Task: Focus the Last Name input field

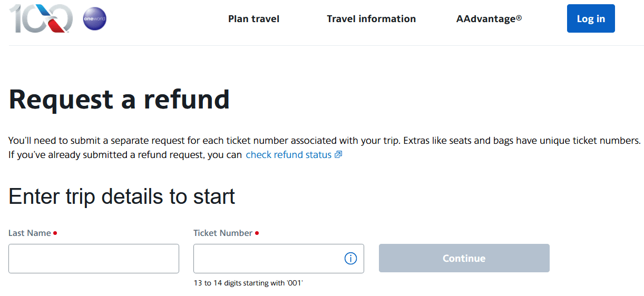Action: (x=94, y=259)
